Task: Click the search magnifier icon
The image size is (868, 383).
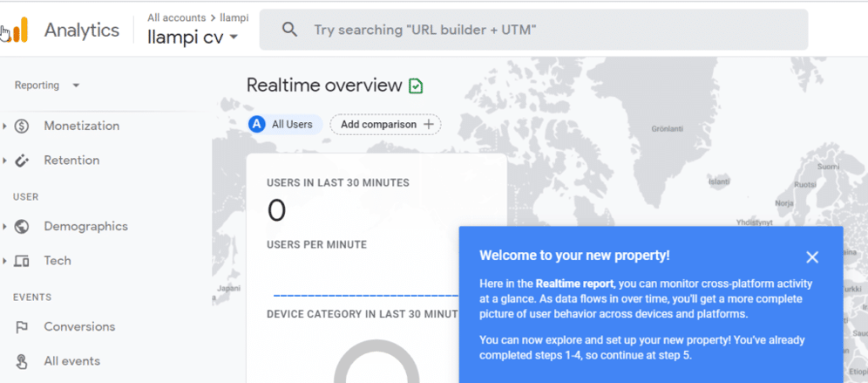Action: [x=289, y=30]
